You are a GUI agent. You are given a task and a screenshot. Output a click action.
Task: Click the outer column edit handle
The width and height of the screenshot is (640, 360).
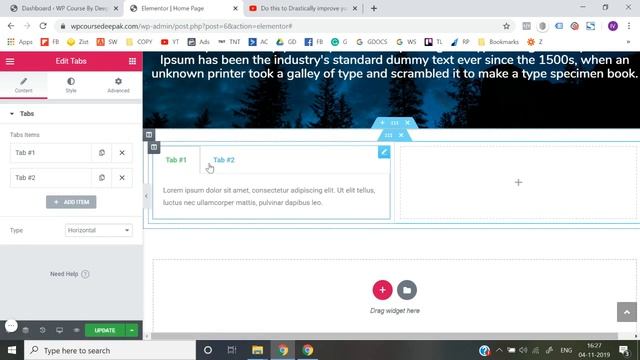point(149,135)
